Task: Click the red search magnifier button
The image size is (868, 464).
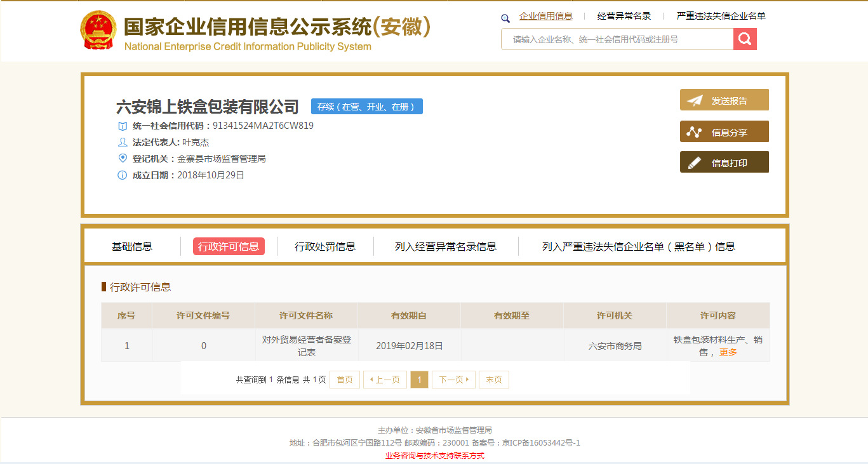Action: click(x=745, y=39)
